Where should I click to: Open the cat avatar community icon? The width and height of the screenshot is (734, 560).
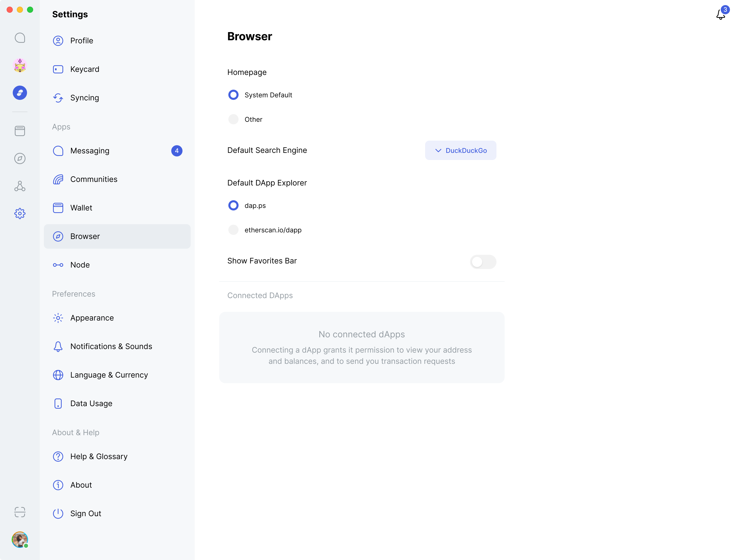(20, 65)
